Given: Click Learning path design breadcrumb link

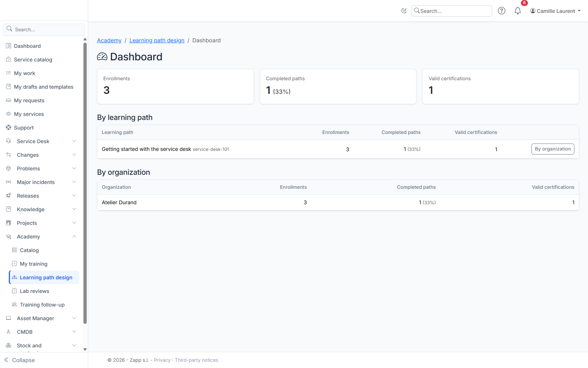Looking at the screenshot, I should click(157, 40).
